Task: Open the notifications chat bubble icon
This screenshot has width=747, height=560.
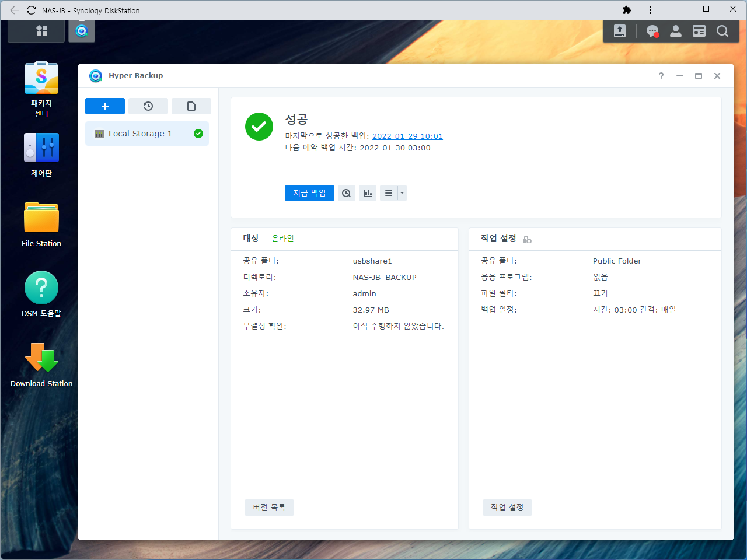Action: (652, 31)
